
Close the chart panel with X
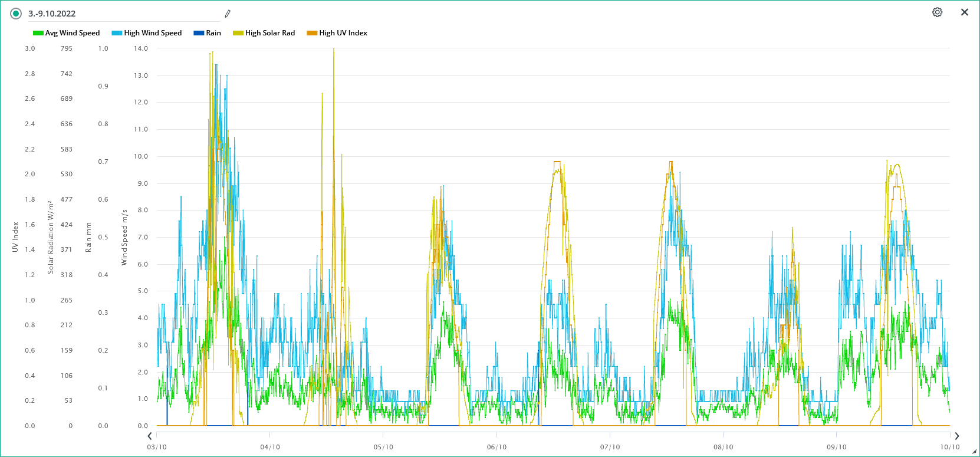965,12
